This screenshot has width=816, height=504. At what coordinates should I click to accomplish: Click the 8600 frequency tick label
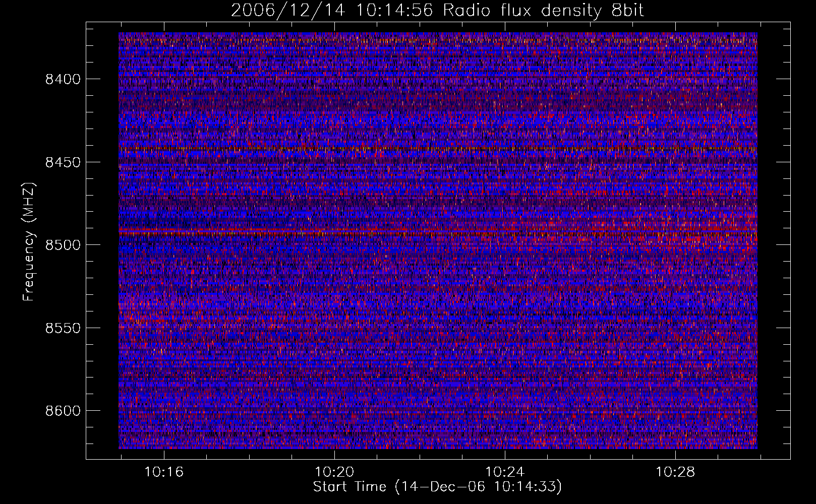pyautogui.click(x=63, y=411)
